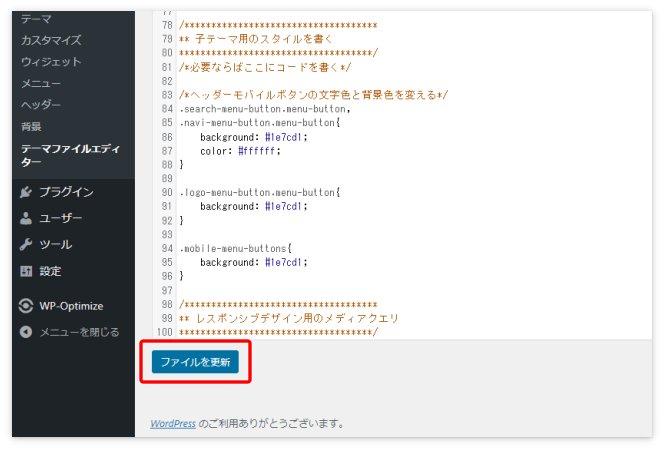Follow the WordPress footer link
Image resolution: width=664 pixels, height=450 pixels.
[x=173, y=423]
